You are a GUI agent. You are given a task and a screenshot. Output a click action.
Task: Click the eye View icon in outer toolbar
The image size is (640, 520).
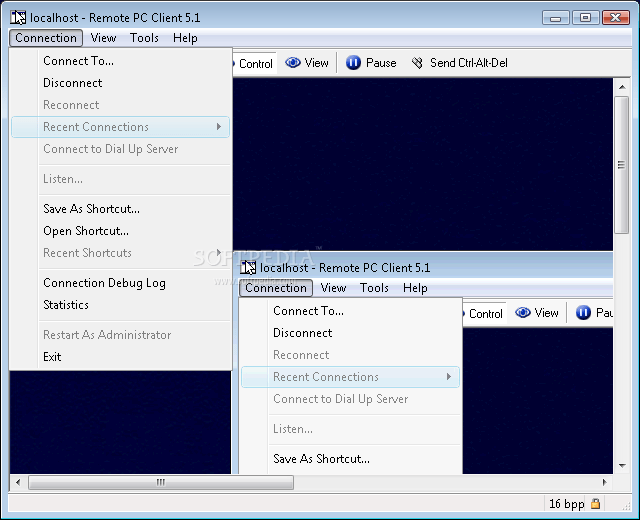coord(293,63)
